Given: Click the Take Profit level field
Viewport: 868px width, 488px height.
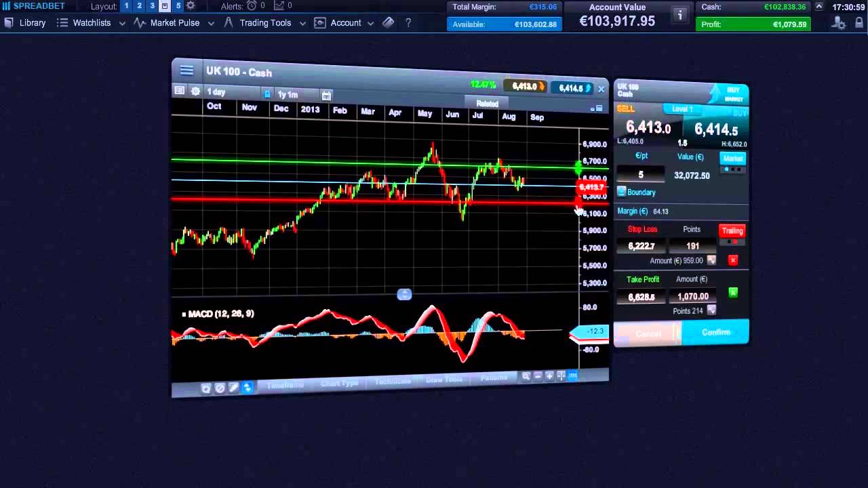Looking at the screenshot, I should coord(641,297).
